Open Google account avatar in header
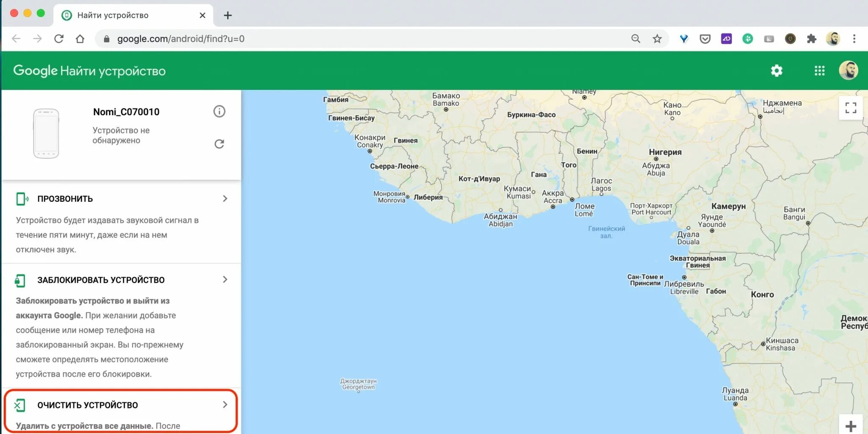 [x=849, y=70]
